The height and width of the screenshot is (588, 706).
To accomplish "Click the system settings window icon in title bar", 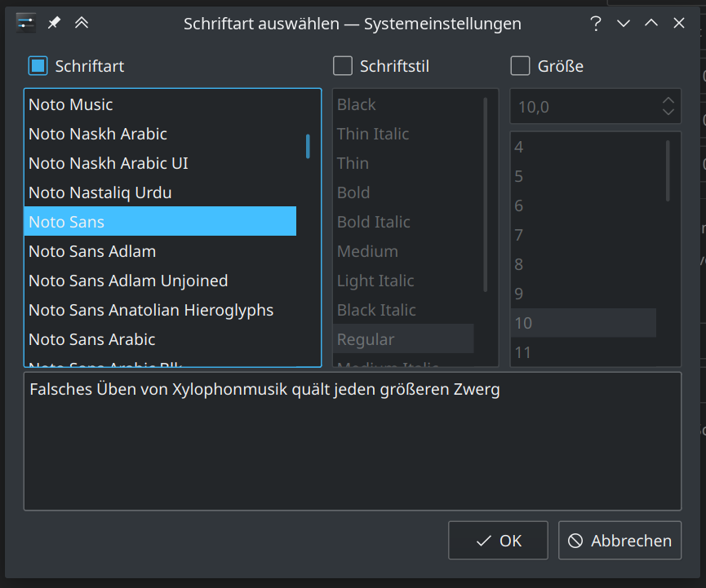I will click(26, 23).
